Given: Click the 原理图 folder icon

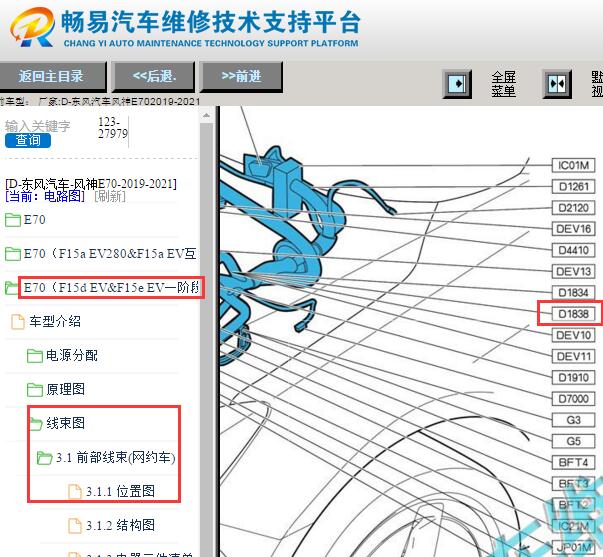Looking at the screenshot, I should tap(35, 390).
